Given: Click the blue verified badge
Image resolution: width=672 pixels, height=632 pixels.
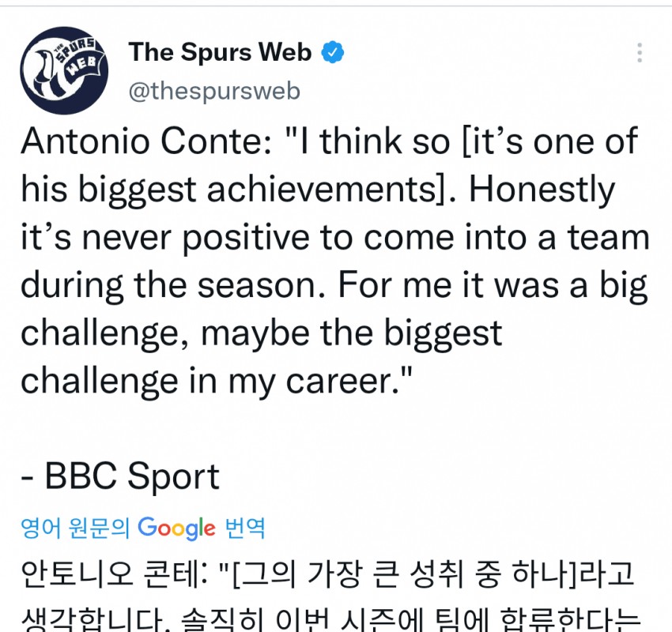Looking at the screenshot, I should click(333, 52).
